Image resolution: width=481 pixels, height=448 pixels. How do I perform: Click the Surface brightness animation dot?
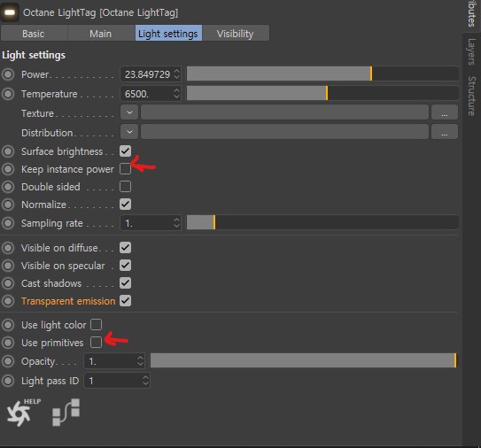pos(8,151)
